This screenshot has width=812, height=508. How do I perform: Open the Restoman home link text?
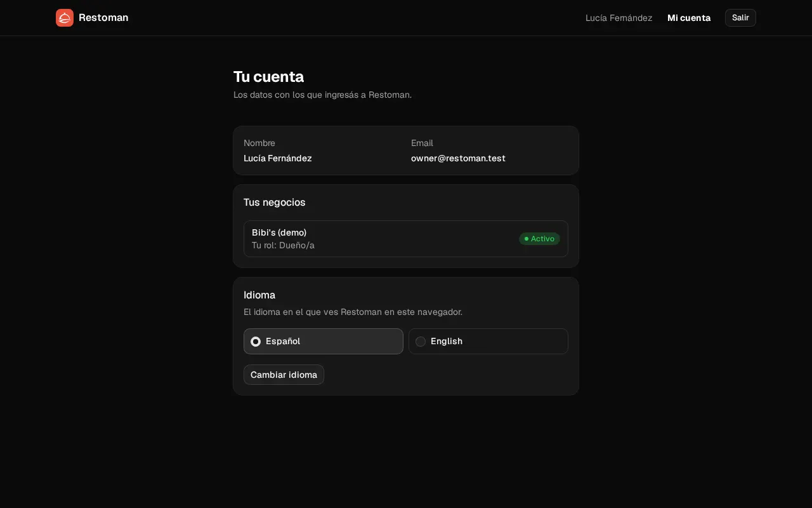click(x=103, y=18)
